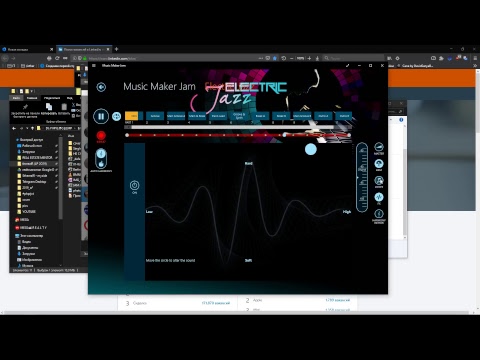Viewport: 480px width, 360px height.
Task: Select Этот компьютер in Explorer tree
Action: (x=29, y=236)
